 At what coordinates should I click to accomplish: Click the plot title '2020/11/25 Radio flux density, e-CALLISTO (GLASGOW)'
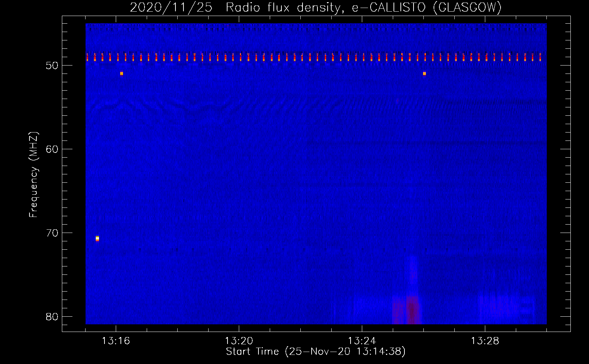tap(316, 7)
